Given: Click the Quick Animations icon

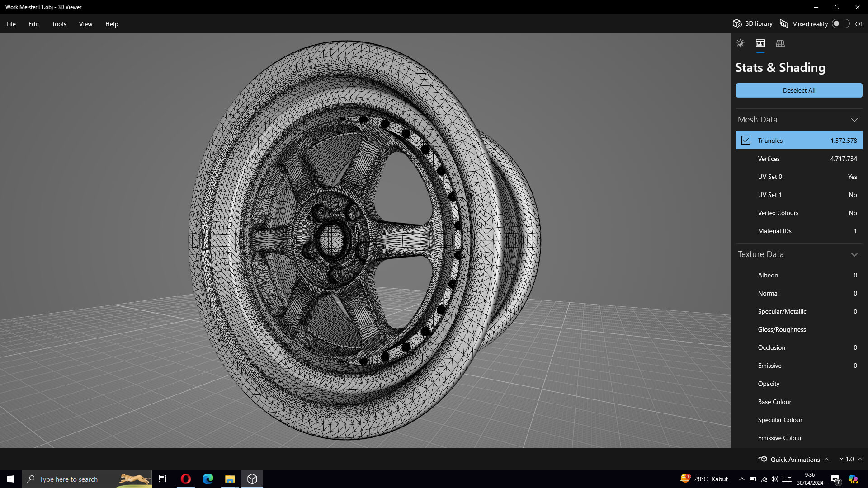Looking at the screenshot, I should click(x=763, y=459).
